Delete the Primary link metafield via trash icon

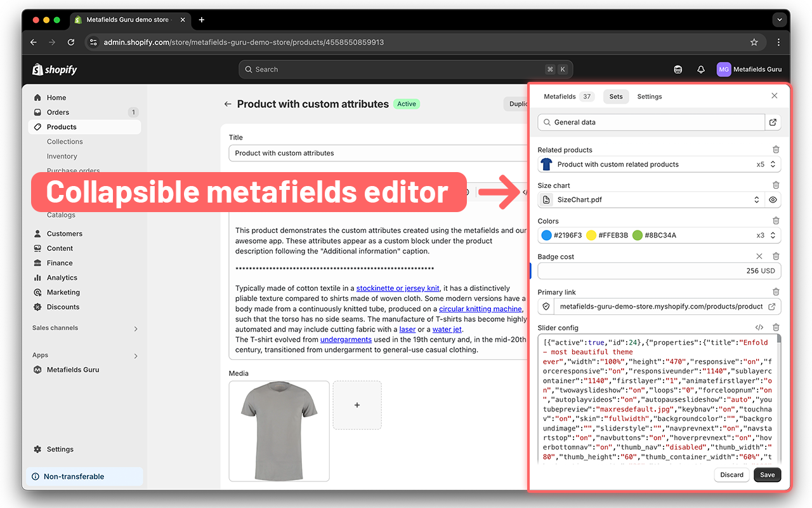tap(775, 291)
